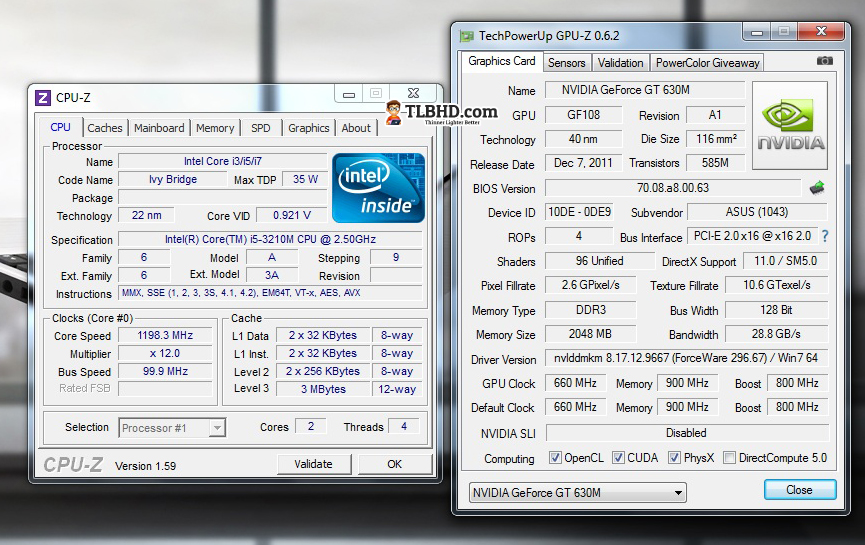This screenshot has width=865, height=545.
Task: Toggle the CUDA checkbox
Action: [x=618, y=457]
